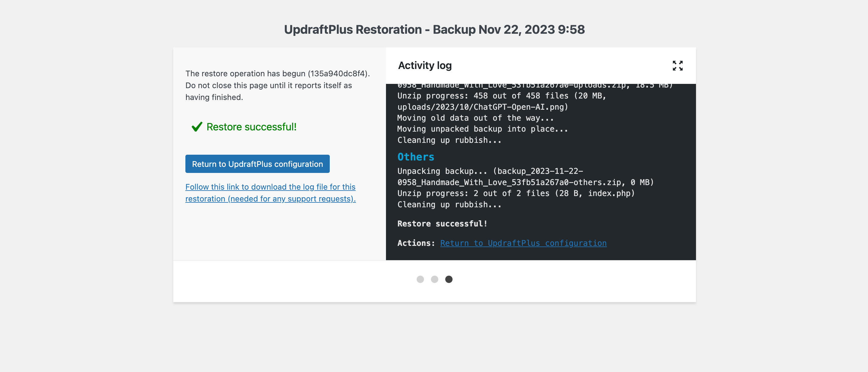
Task: Follow the Return to UpdraftPlus configuration link in the log
Action: [523, 243]
